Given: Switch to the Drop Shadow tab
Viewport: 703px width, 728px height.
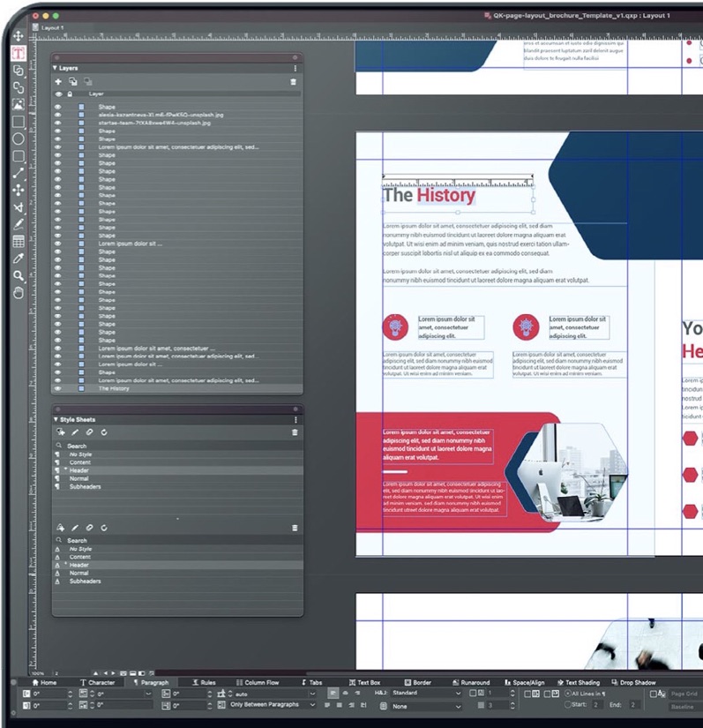Looking at the screenshot, I should [633, 682].
